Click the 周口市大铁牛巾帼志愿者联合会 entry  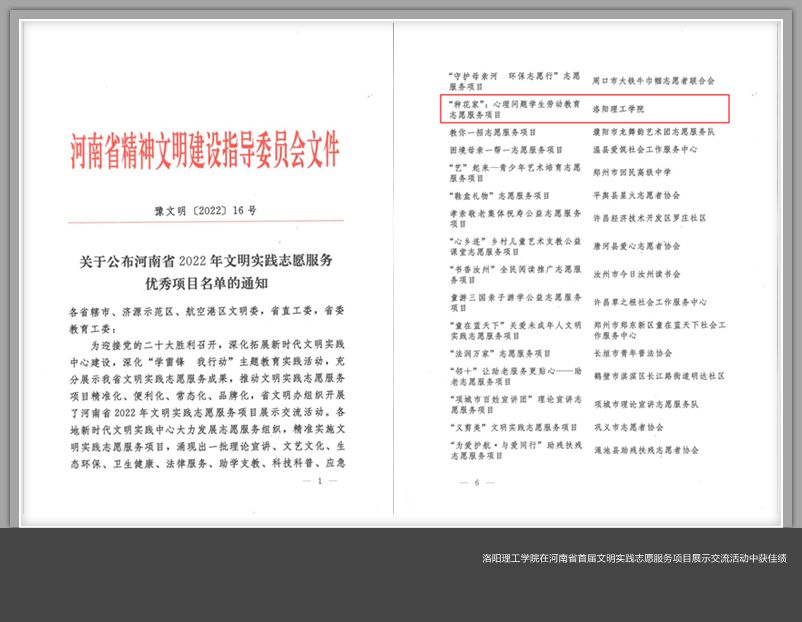pos(654,80)
